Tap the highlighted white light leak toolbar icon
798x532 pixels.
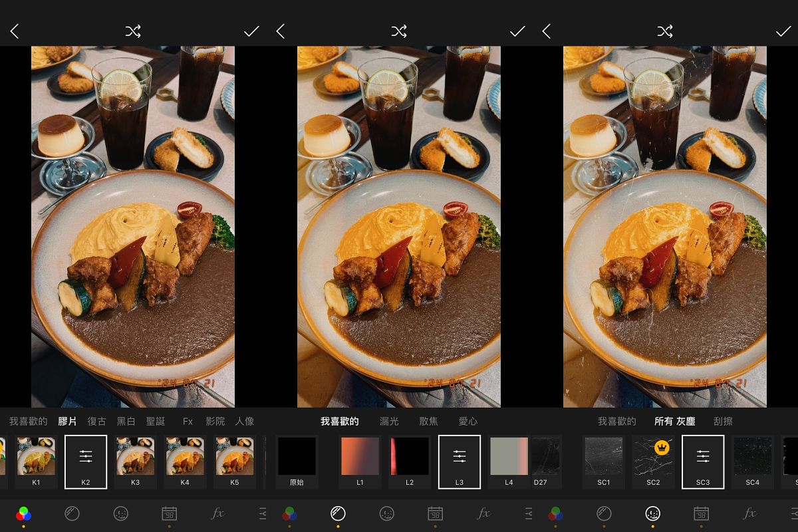[x=338, y=513]
